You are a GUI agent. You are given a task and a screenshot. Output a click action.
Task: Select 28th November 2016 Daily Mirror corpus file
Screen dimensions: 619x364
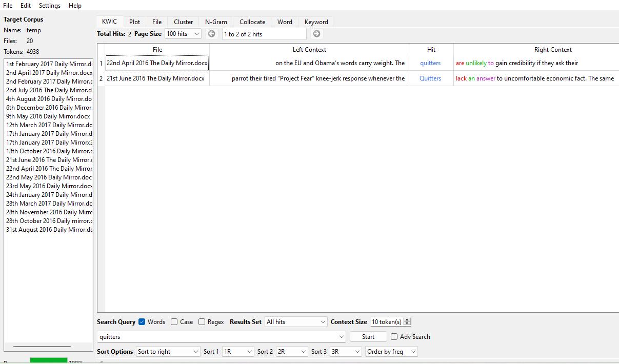[49, 212]
